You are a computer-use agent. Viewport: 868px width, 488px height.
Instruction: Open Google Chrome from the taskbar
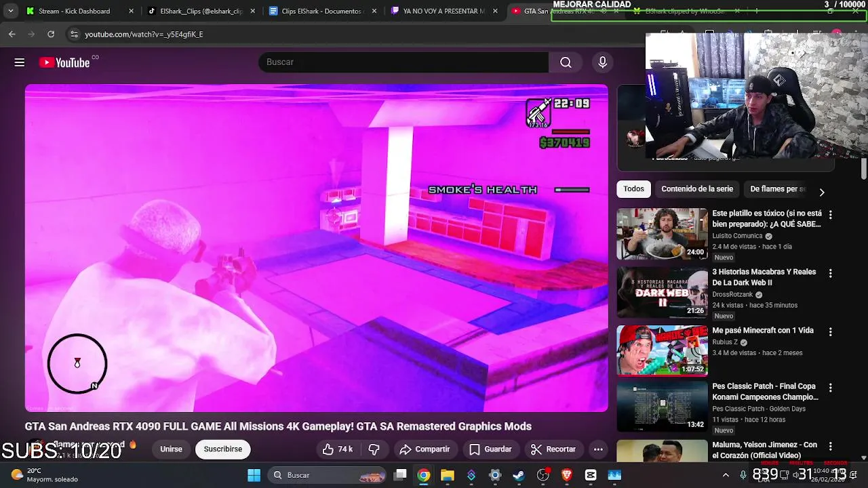click(424, 475)
